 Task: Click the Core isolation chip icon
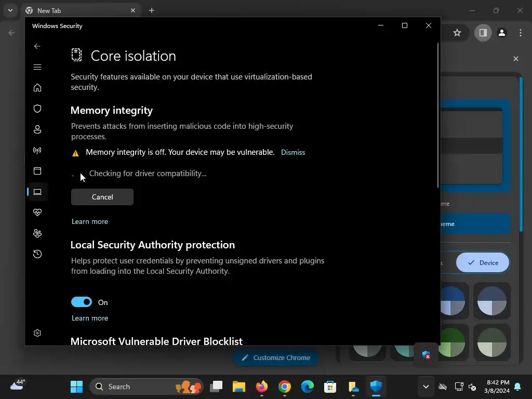pos(77,55)
